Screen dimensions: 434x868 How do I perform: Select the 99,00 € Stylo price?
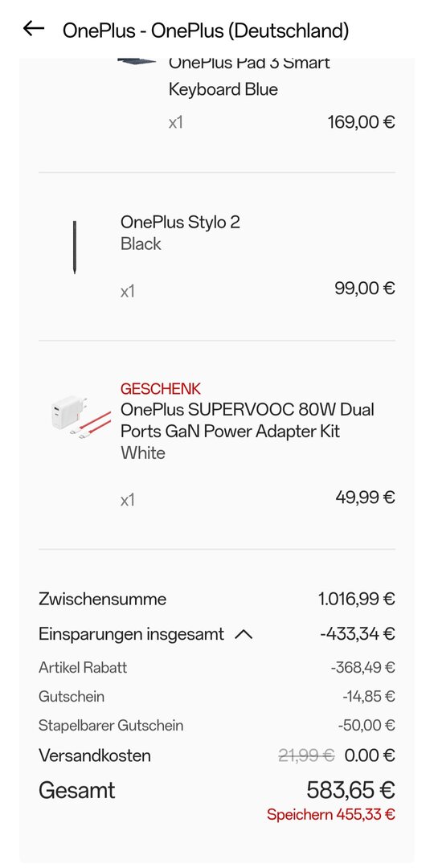pyautogui.click(x=365, y=289)
